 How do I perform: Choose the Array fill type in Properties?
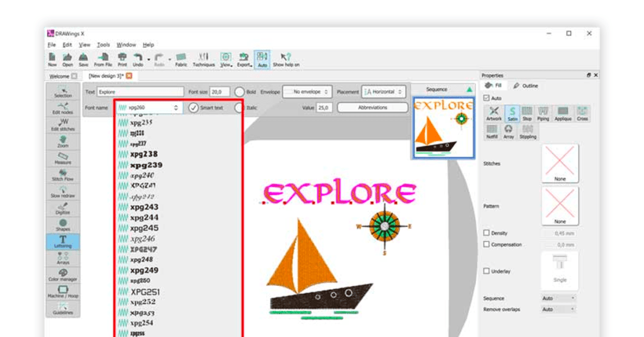(508, 132)
